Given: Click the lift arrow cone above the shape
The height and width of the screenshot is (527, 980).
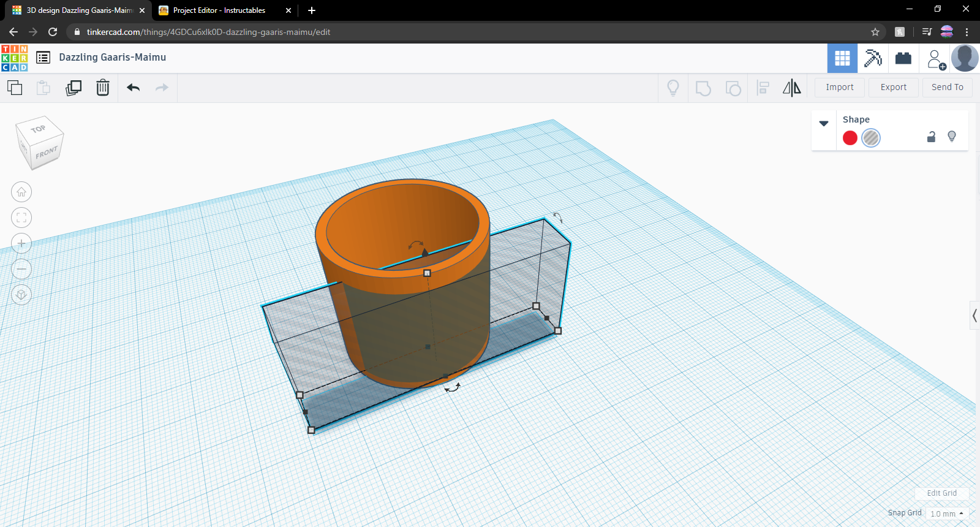Looking at the screenshot, I should click(425, 252).
